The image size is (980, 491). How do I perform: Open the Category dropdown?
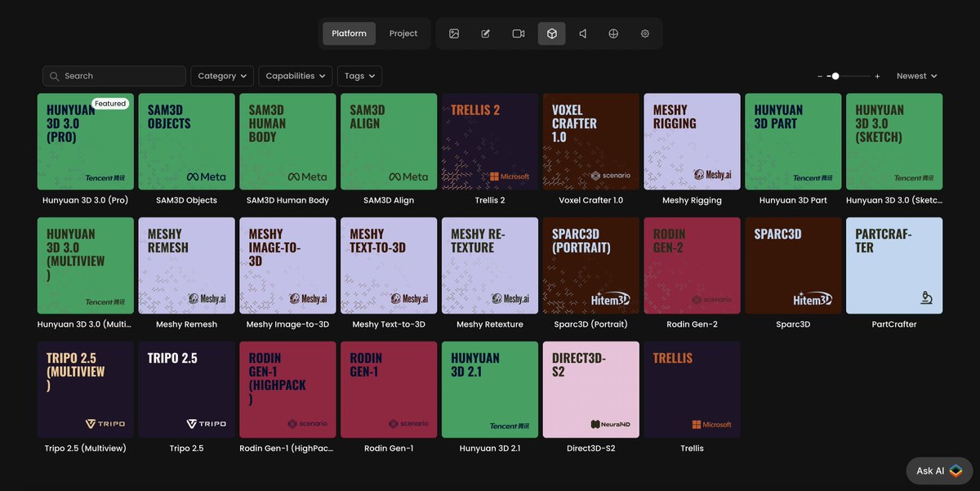coord(221,75)
